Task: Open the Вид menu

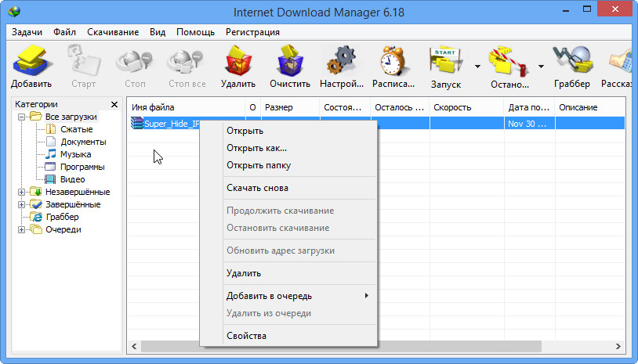Action: pos(158,32)
